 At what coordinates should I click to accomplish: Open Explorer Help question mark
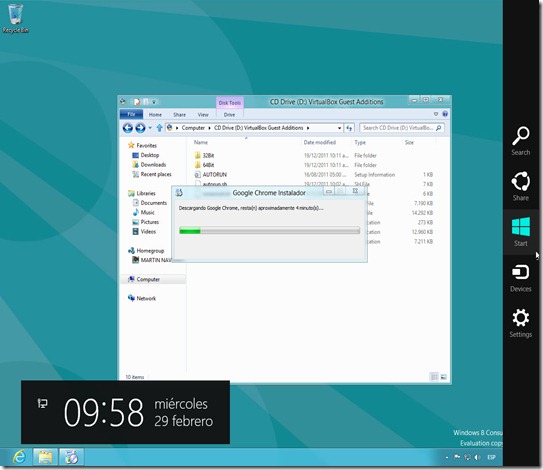[x=445, y=114]
